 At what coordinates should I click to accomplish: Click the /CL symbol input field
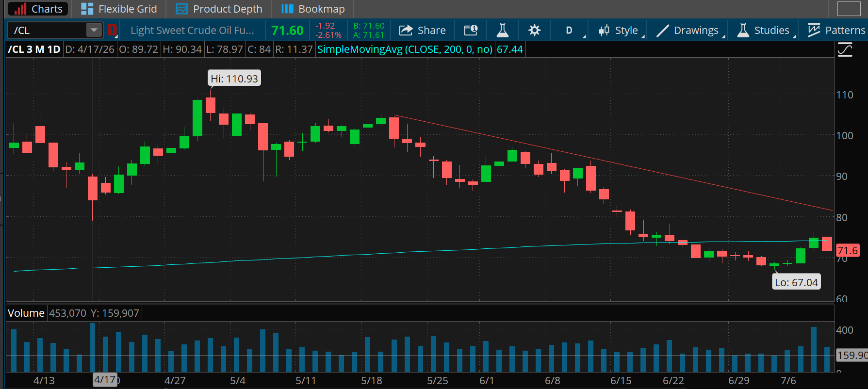click(47, 30)
